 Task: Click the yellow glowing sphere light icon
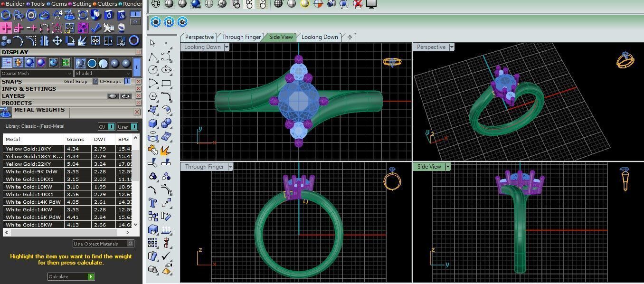(x=305, y=4)
